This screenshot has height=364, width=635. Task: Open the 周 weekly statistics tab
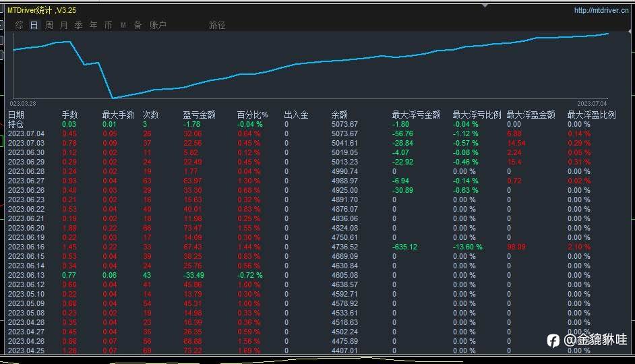click(x=49, y=25)
